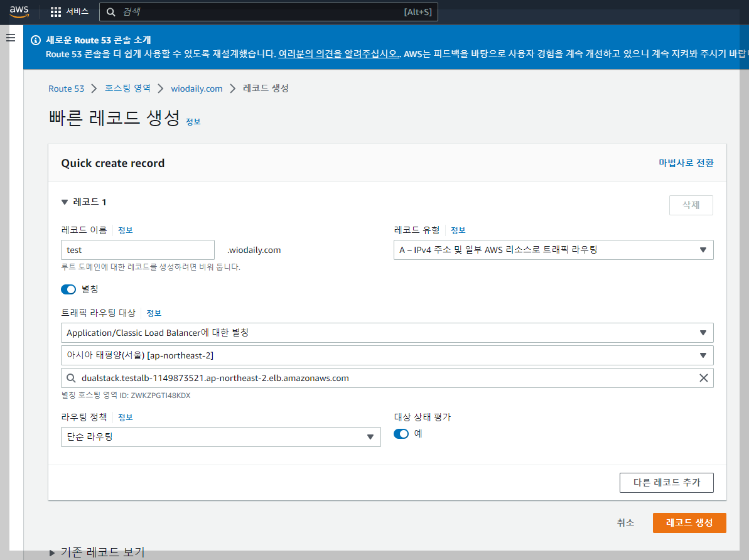Open the 레코드 유형 dropdown

(554, 250)
